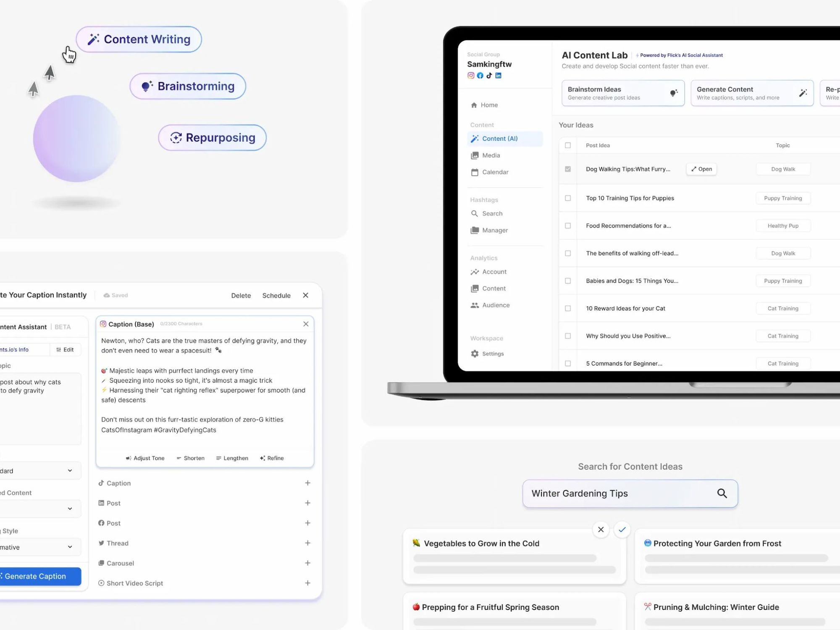Viewport: 840px width, 630px height.
Task: Toggle the select-all checkbox beside Post Idea
Action: pos(568,145)
